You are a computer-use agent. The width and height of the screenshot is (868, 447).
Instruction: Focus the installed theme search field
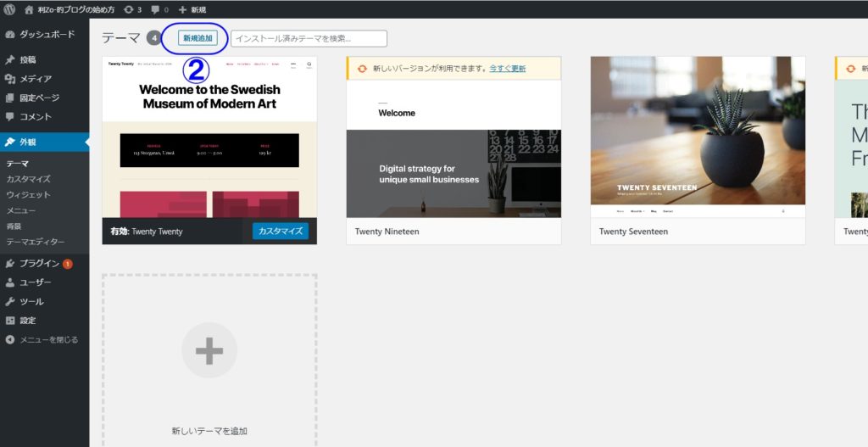309,38
